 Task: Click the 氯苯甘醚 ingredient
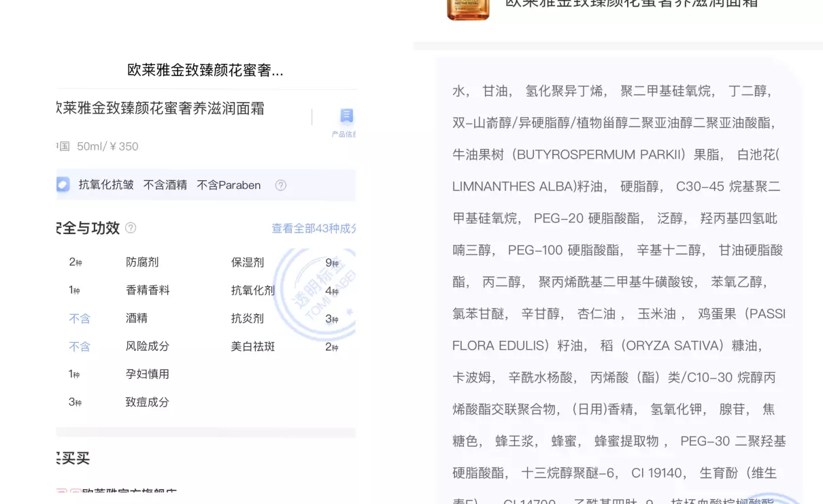(480, 314)
